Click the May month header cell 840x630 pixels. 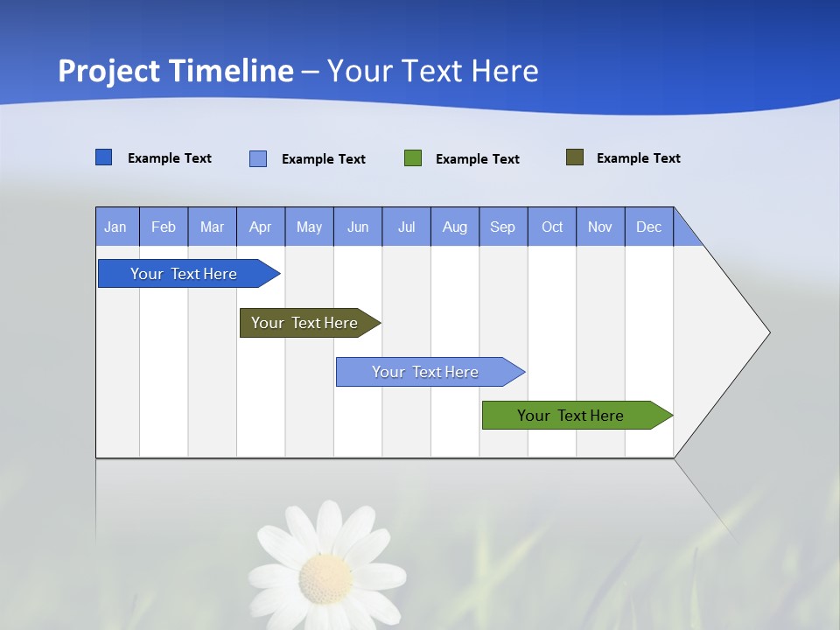click(309, 227)
